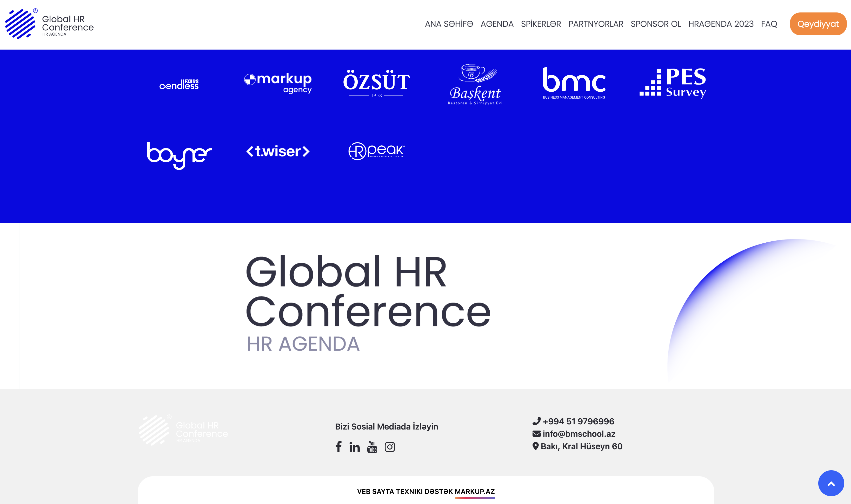Open the LinkedIn social icon
851x504 pixels.
[355, 447]
